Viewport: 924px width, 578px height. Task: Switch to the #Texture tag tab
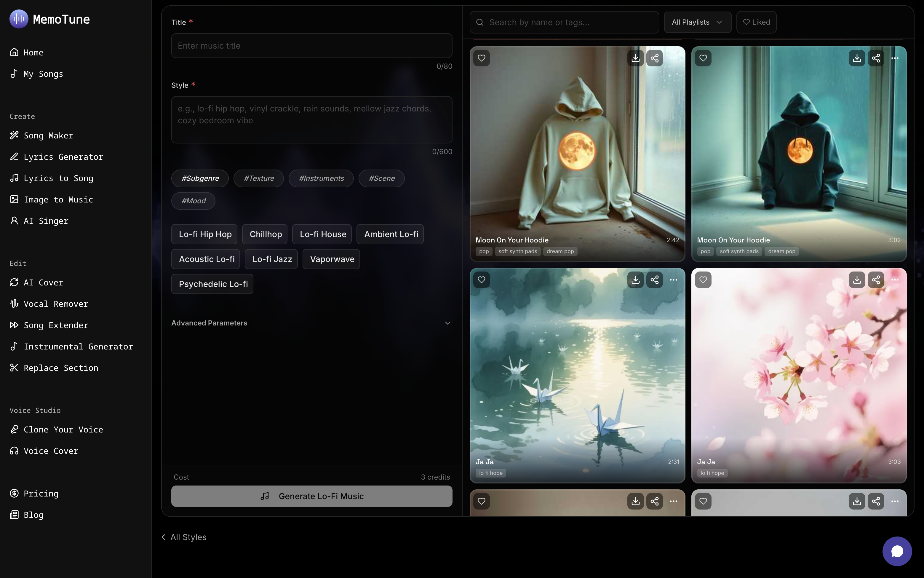pyautogui.click(x=259, y=178)
